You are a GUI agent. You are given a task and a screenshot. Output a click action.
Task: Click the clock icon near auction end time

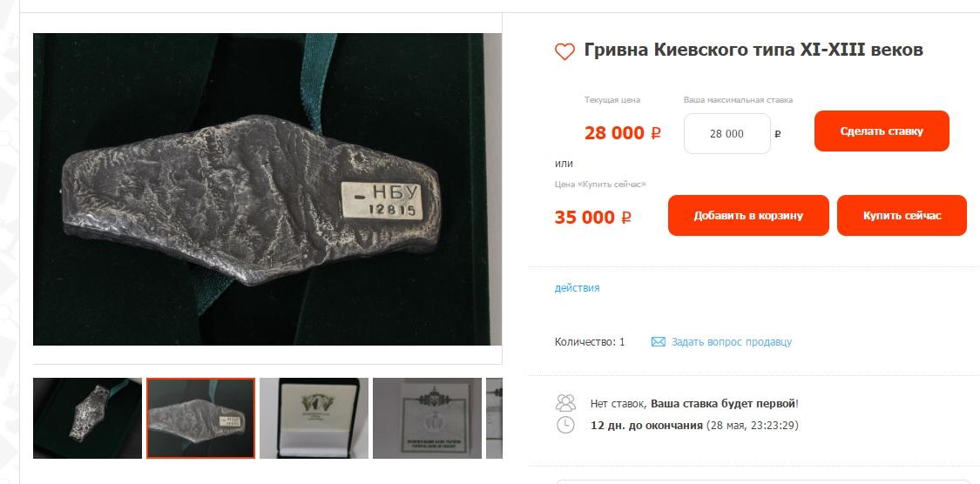(565, 426)
